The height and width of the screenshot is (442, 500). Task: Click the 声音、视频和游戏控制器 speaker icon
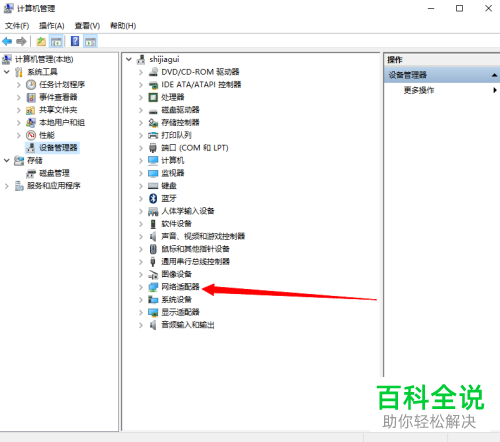[x=153, y=237]
